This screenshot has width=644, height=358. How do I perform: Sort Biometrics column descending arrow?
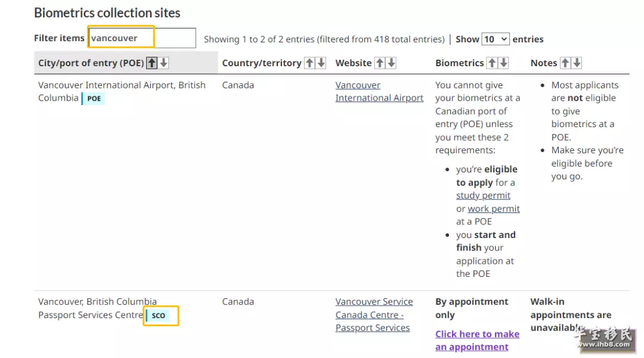coord(503,63)
